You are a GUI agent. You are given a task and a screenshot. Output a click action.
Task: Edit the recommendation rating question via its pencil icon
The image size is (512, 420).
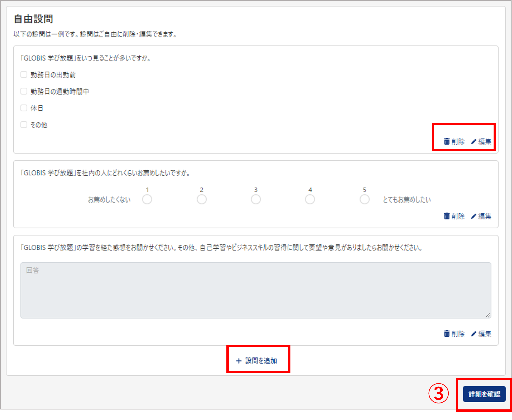[474, 216]
